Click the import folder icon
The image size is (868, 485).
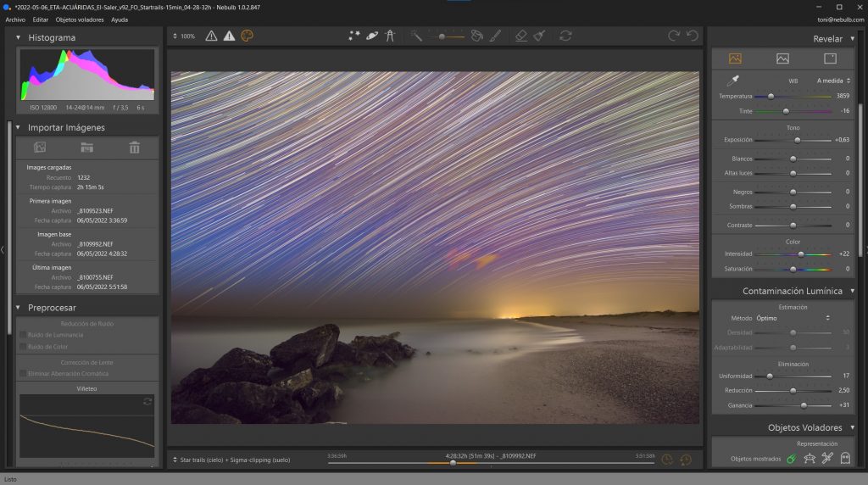86,148
